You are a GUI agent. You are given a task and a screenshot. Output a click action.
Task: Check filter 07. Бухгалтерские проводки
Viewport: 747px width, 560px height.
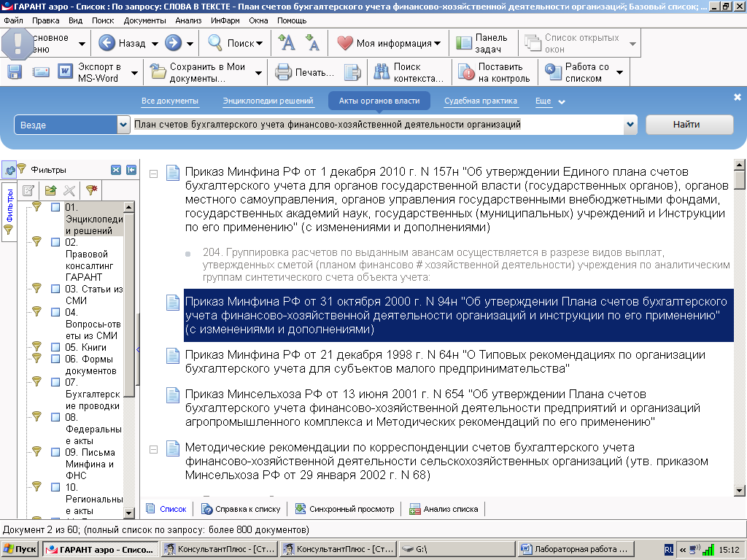click(55, 382)
